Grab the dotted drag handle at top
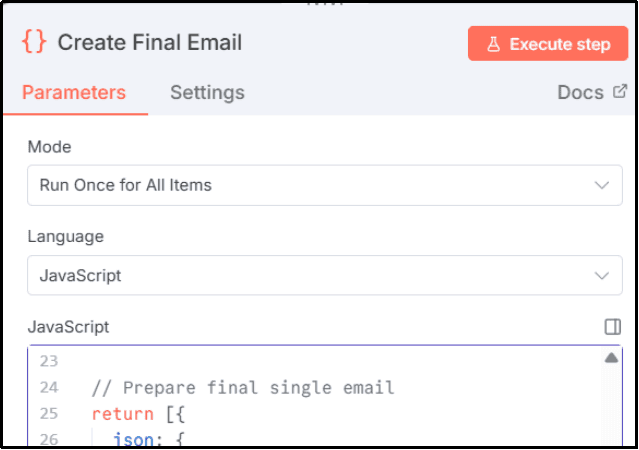Screen dimensions: 639x450 click(319, 3)
